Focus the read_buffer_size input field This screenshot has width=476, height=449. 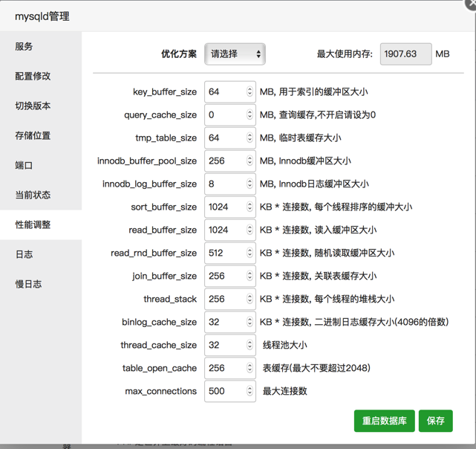tap(230, 230)
